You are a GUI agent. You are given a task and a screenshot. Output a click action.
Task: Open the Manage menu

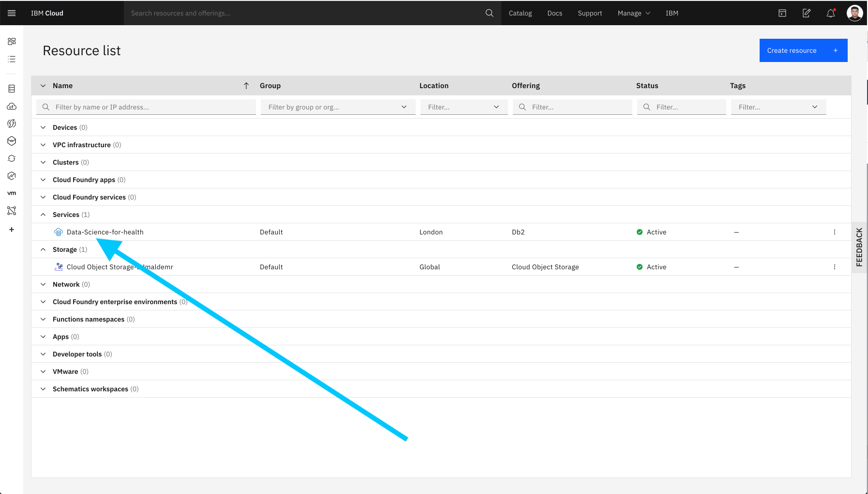pos(634,13)
